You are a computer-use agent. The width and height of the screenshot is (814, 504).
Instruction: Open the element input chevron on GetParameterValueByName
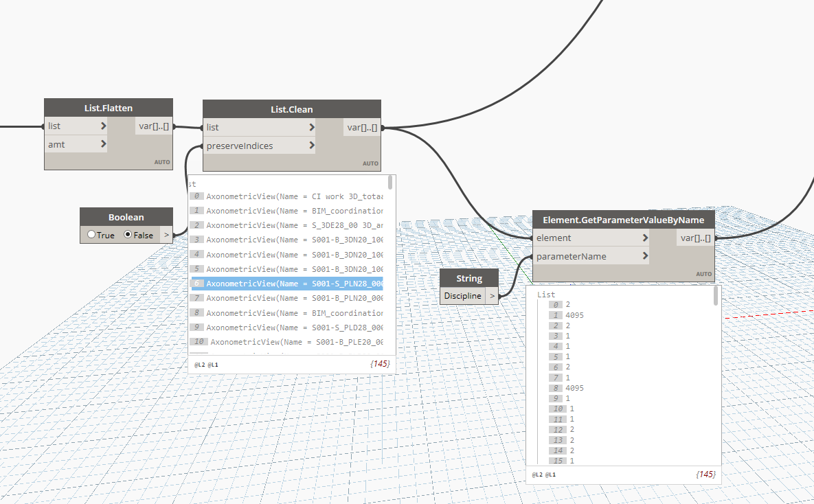645,238
